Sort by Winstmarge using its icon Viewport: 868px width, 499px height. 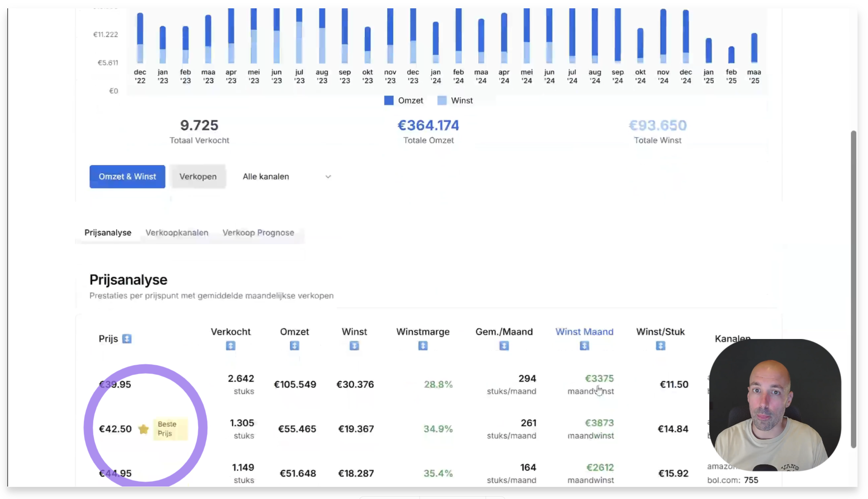point(422,345)
